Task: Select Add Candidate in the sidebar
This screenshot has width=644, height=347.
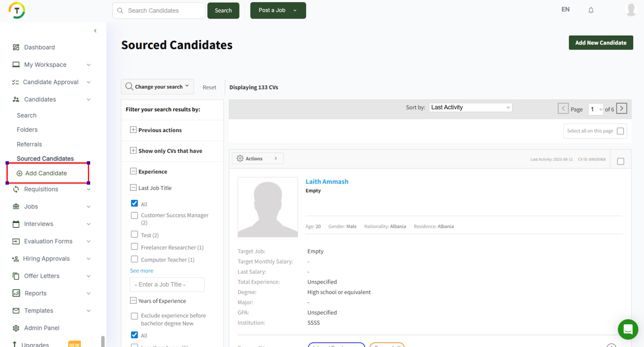Action: point(46,173)
